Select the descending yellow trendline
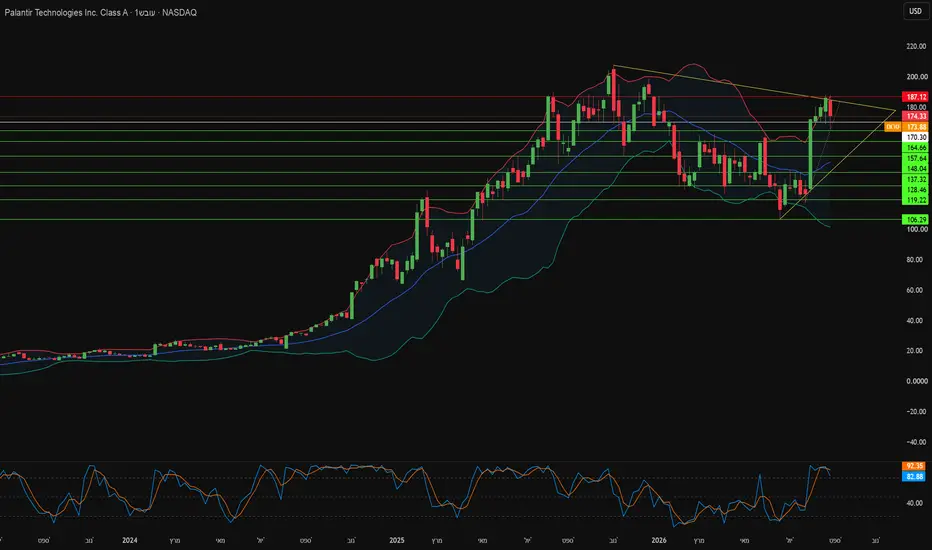This screenshot has width=932, height=550. [754, 87]
